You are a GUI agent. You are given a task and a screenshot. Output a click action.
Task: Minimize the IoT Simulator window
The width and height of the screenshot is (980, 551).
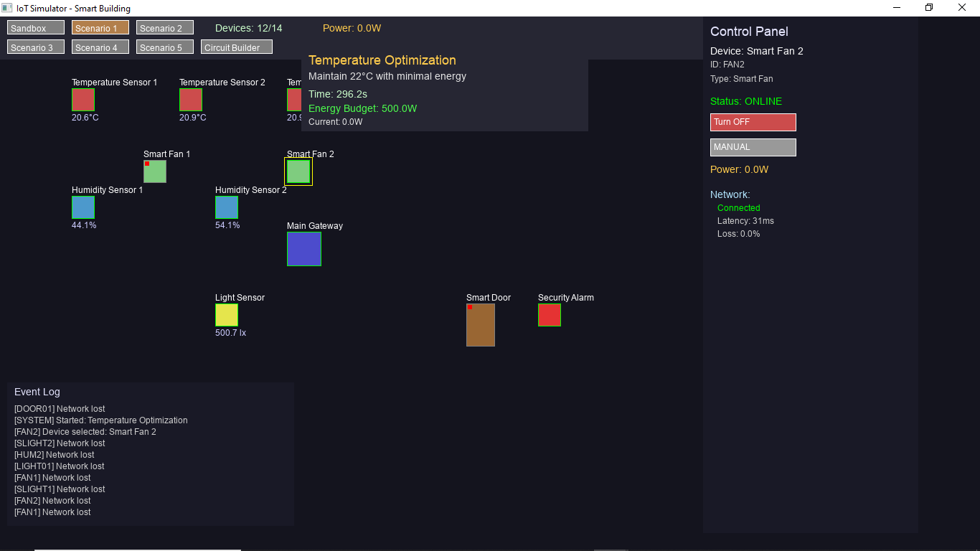897,8
